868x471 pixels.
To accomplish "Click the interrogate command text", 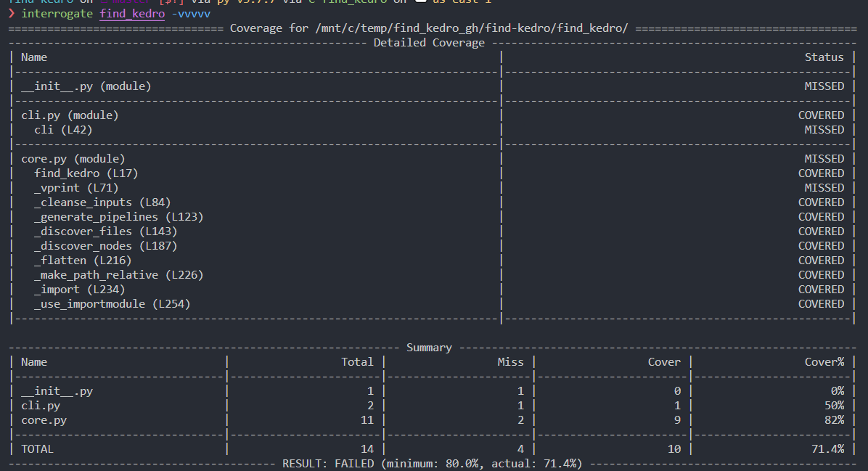I will coord(57,14).
